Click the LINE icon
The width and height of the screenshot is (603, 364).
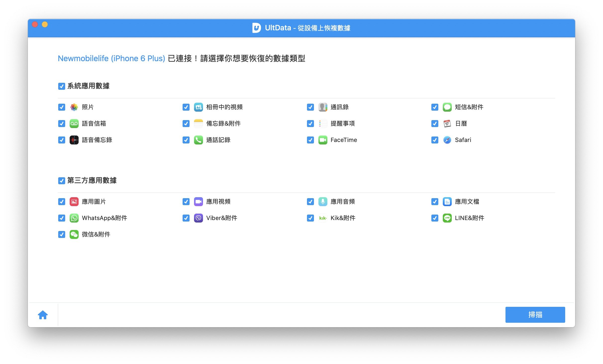pos(447,218)
